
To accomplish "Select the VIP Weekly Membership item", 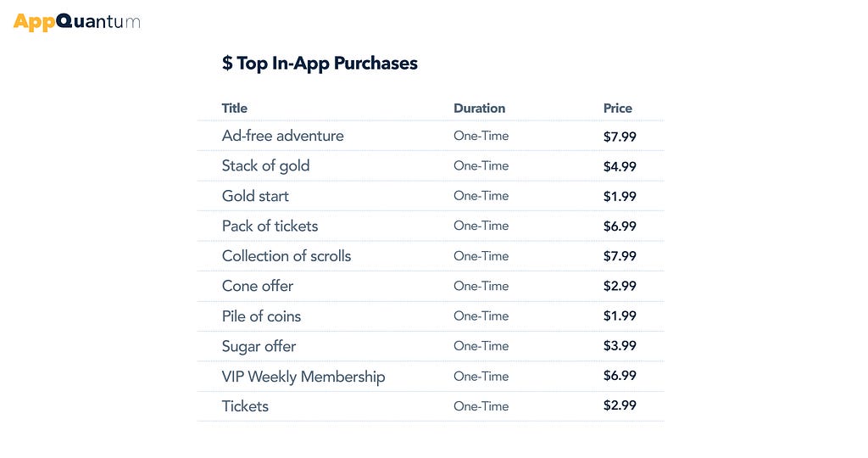I will 303,377.
